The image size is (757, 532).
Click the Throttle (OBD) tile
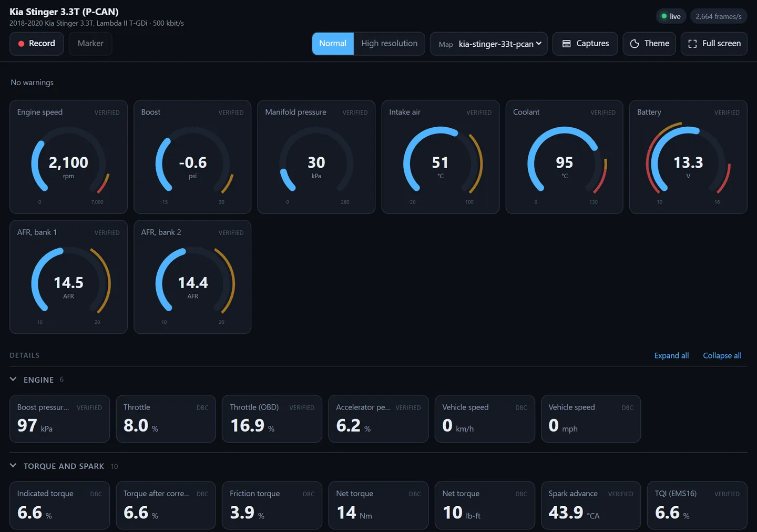click(272, 419)
